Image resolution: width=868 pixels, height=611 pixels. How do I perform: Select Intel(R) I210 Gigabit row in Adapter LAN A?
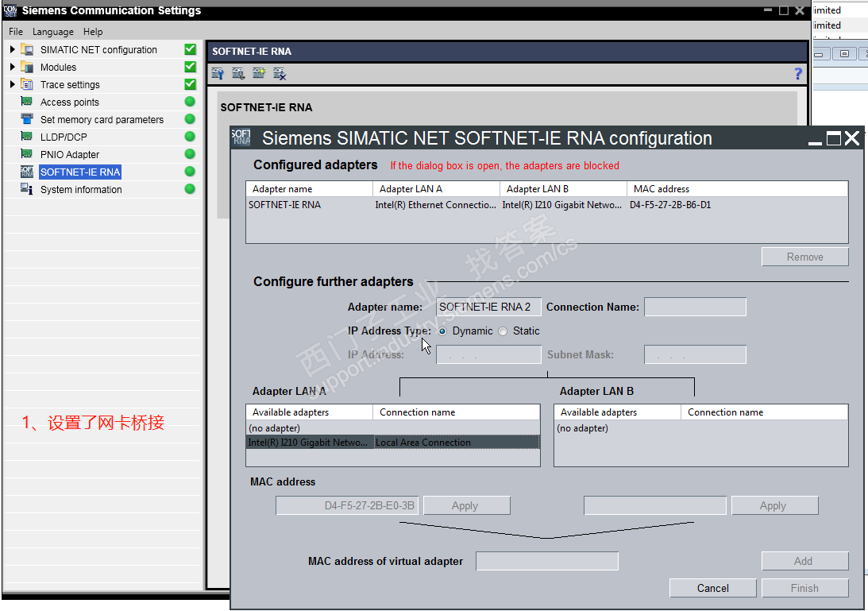pos(392,442)
